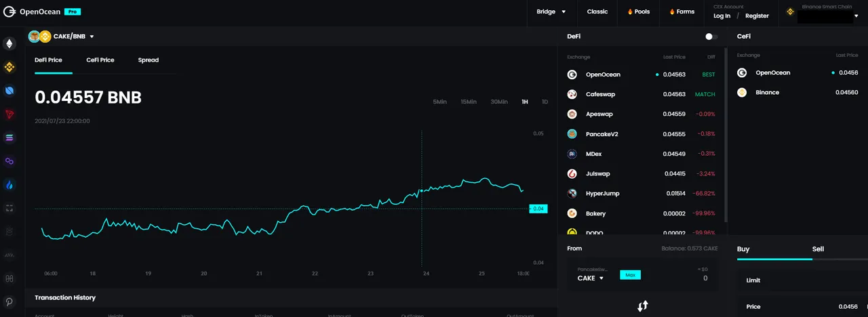Click the Binance price 0.04560
Screen dimensions: 868x317
847,92
